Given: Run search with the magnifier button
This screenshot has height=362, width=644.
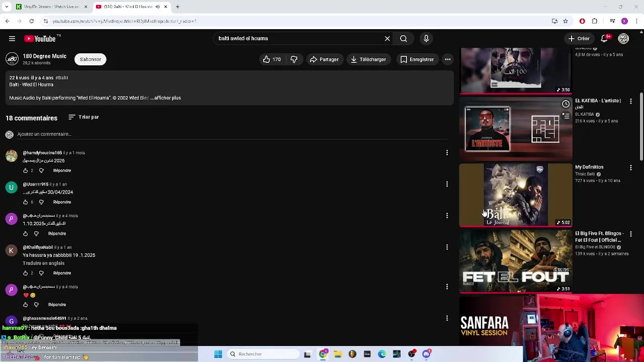Looking at the screenshot, I should coord(404,39).
